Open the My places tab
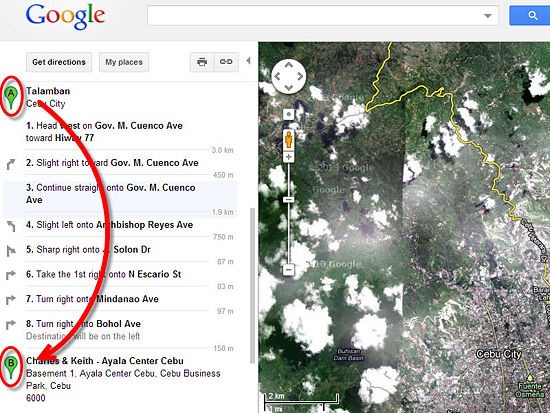Viewport: 550px width, 413px height. (x=124, y=62)
